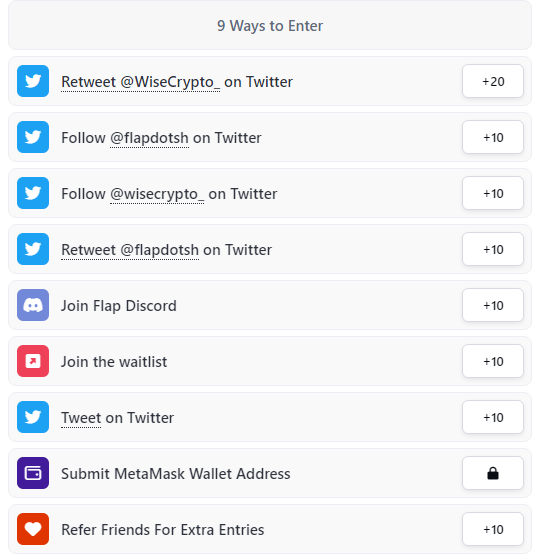540x560 pixels.
Task: Expand the Submit MetaMask Wallet Address entry
Action: point(270,473)
